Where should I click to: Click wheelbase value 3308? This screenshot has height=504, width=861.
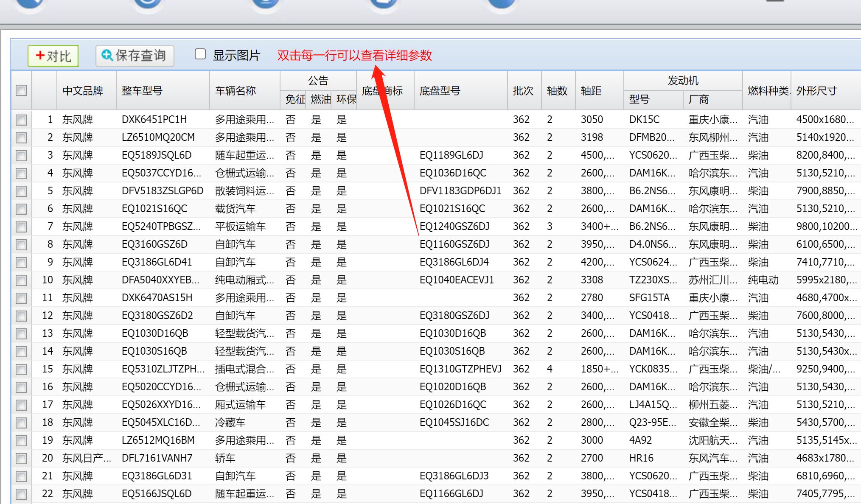click(x=592, y=280)
